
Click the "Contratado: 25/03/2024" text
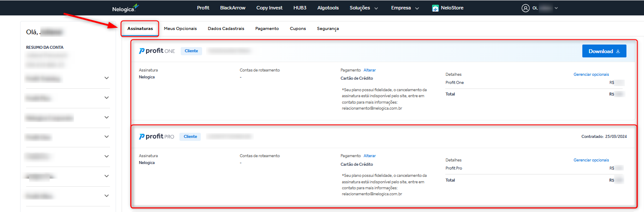click(x=604, y=137)
